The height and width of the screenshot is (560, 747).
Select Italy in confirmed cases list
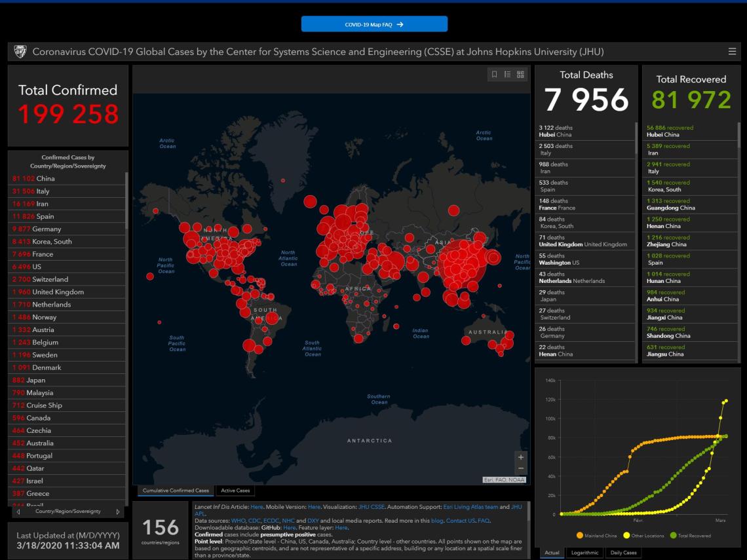coord(67,191)
